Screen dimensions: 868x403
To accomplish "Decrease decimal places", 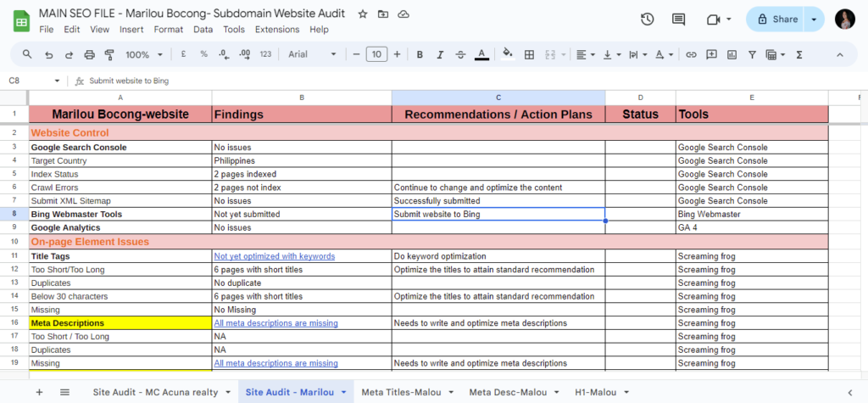I will click(x=224, y=54).
